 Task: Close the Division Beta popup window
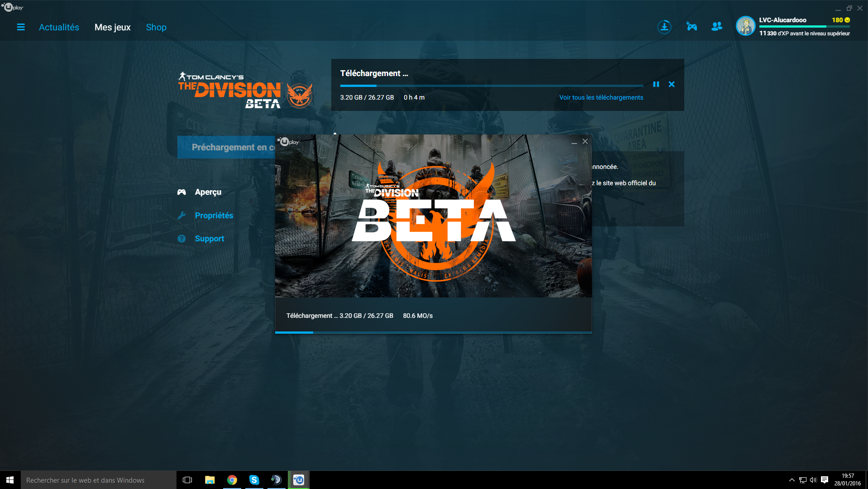[x=585, y=141]
